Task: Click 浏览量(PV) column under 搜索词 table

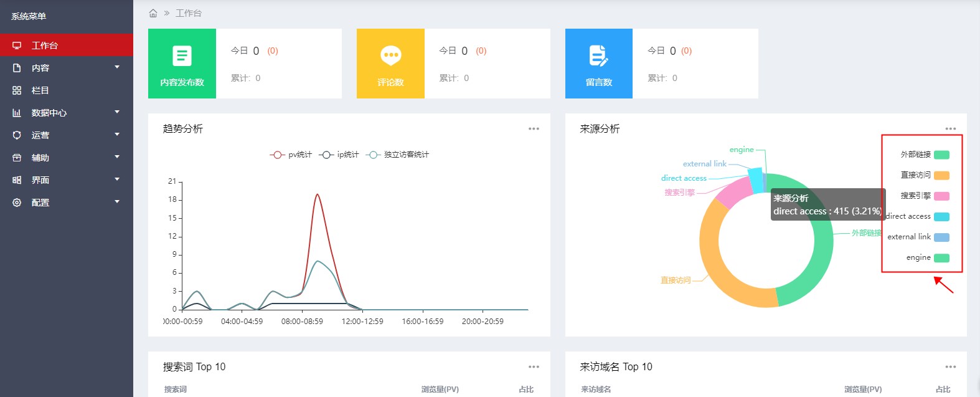Action: pos(440,390)
